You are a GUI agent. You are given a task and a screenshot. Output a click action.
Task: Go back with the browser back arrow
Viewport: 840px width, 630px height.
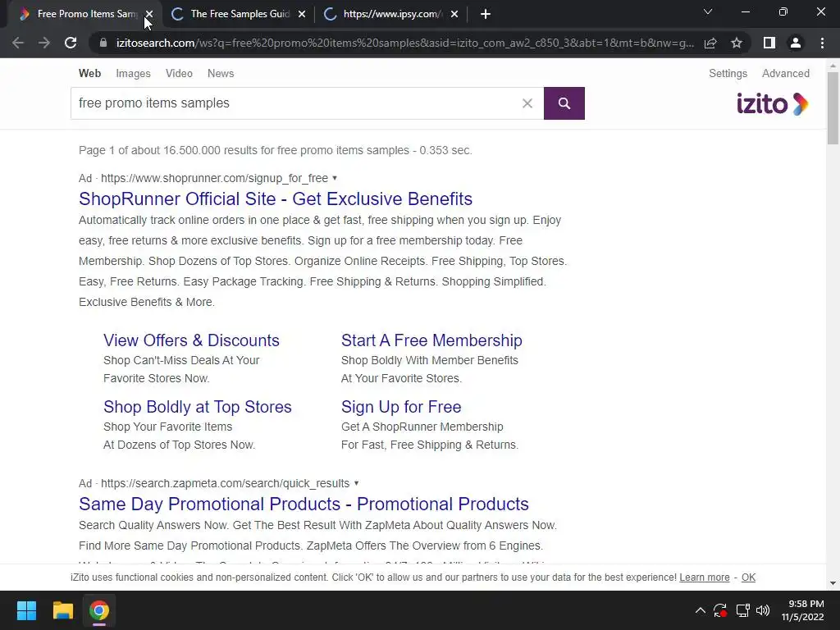coord(18,43)
